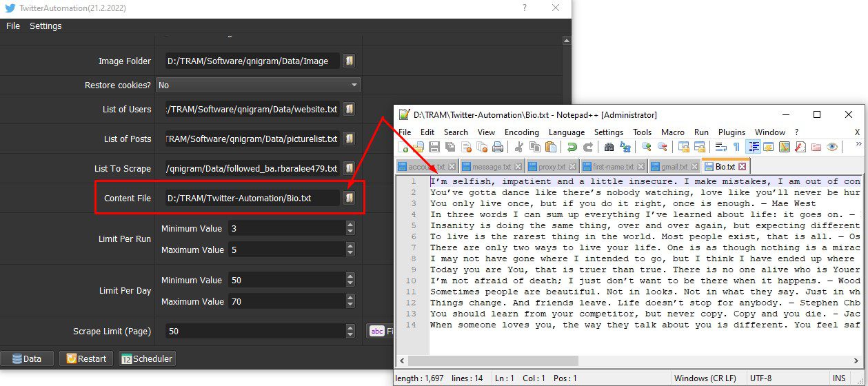
Task: Close the Bio.txt tab
Action: (742, 167)
